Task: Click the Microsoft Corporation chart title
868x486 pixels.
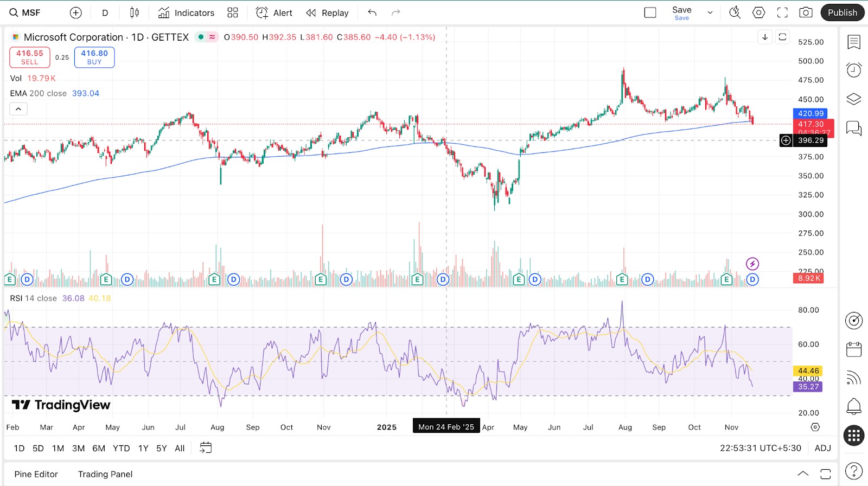Action: click(73, 37)
